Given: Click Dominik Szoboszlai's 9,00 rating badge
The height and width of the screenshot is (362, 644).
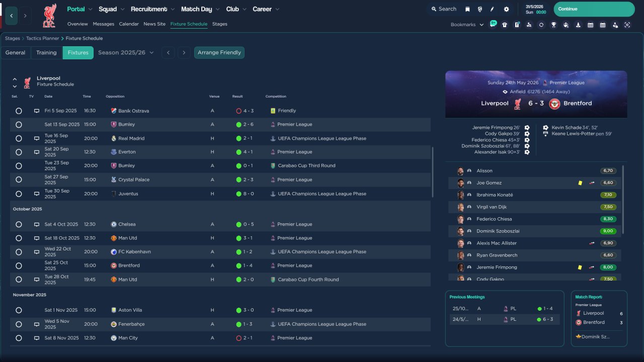Looking at the screenshot, I should click(609, 231).
